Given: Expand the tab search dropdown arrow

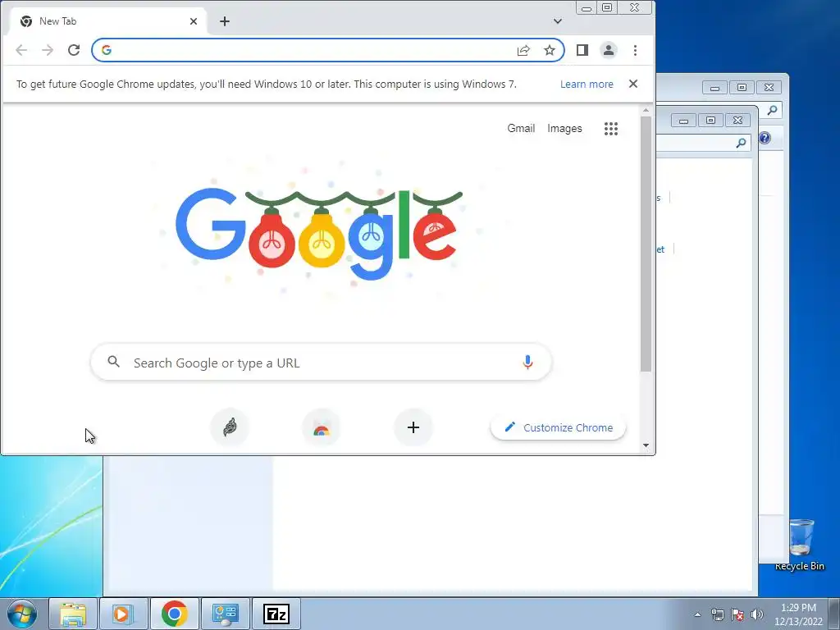Looking at the screenshot, I should [x=558, y=21].
